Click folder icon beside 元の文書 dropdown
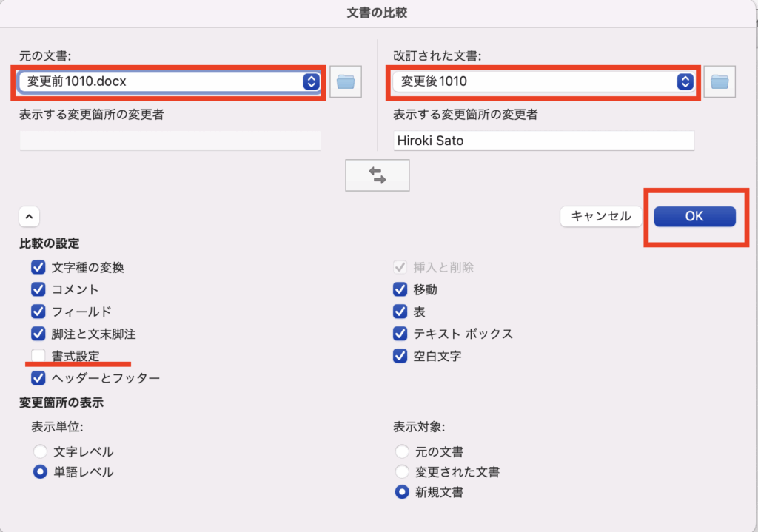 [345, 81]
